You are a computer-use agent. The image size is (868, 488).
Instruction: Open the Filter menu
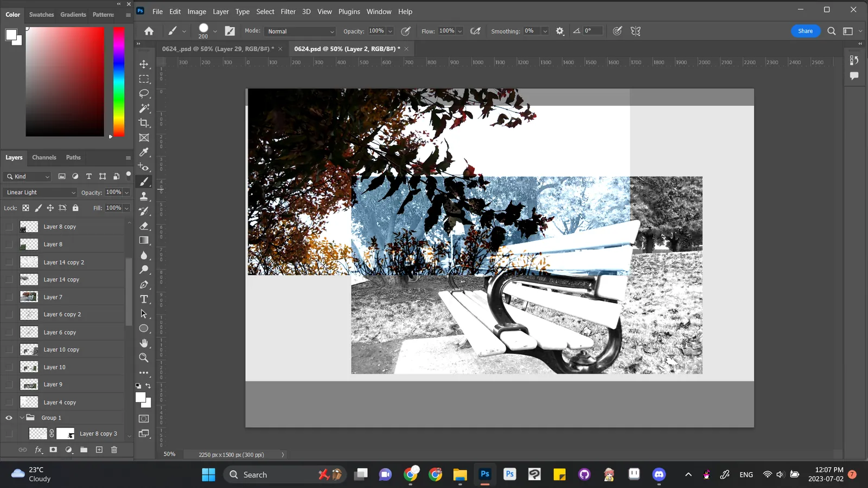click(288, 11)
